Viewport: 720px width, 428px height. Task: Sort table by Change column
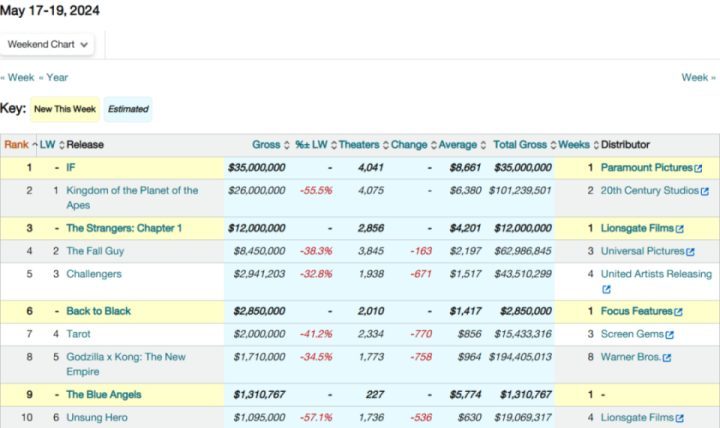(414, 145)
